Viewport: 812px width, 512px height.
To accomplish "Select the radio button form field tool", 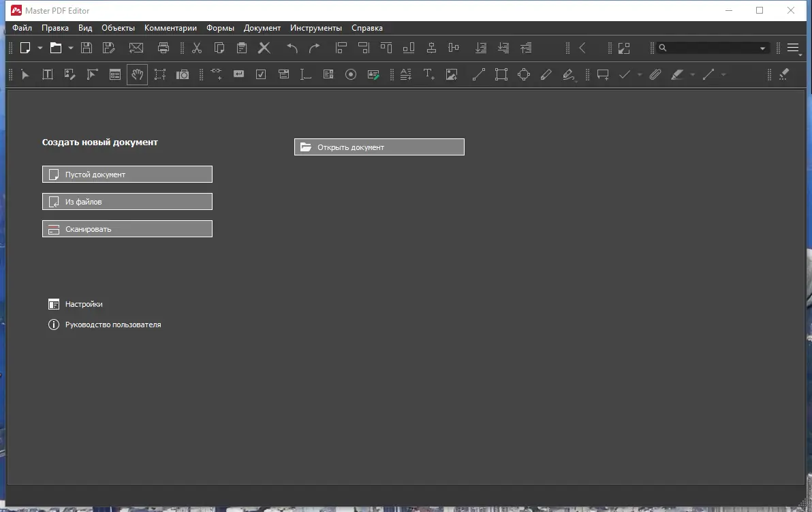I will [351, 74].
